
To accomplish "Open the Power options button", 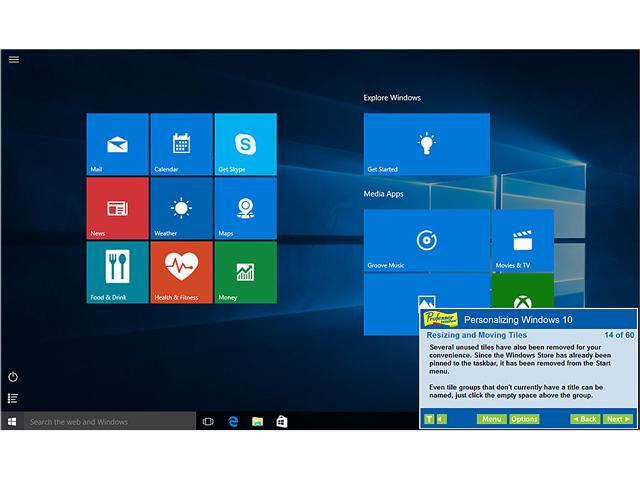I will pos(13,377).
